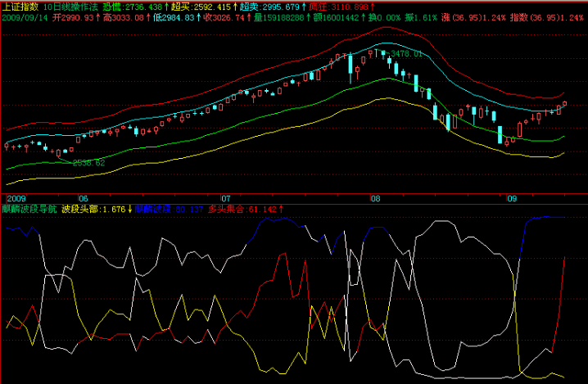Click the 恐慌:2736.438 reading

pyautogui.click(x=135, y=7)
